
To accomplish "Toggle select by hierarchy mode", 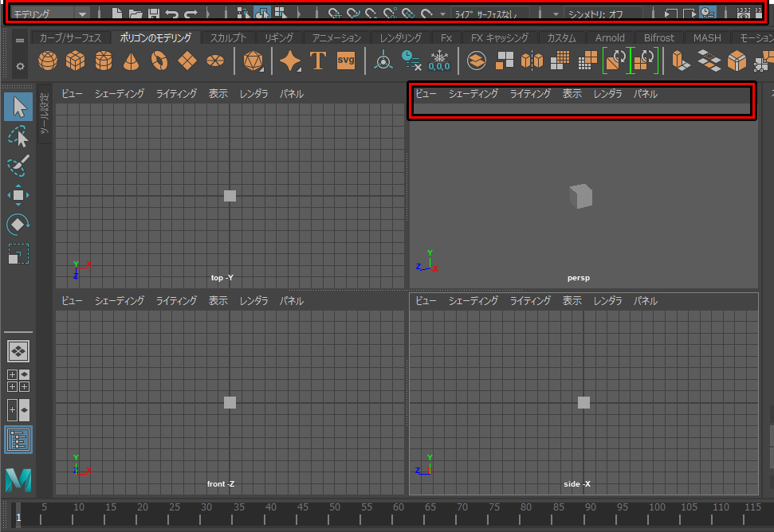I will pos(243,14).
